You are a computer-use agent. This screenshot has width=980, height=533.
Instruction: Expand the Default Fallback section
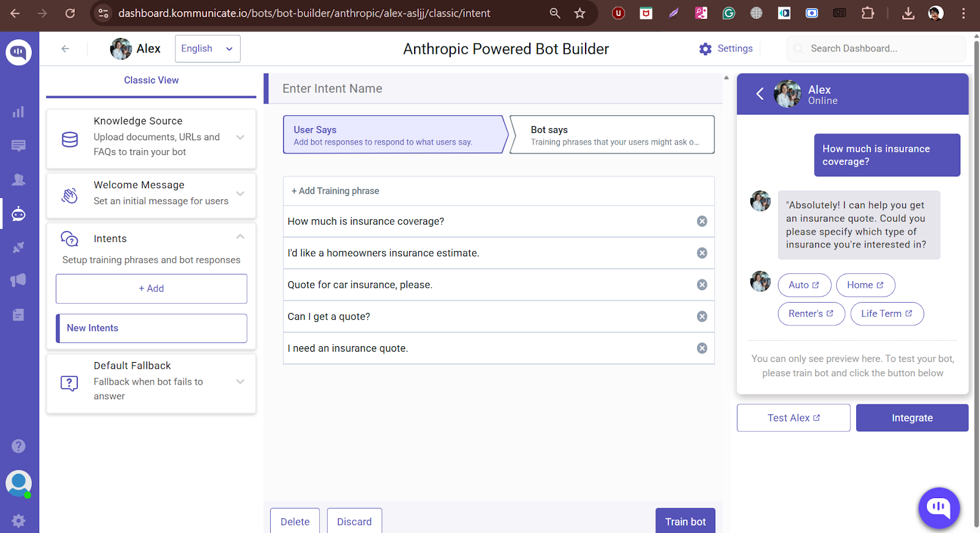click(x=240, y=382)
